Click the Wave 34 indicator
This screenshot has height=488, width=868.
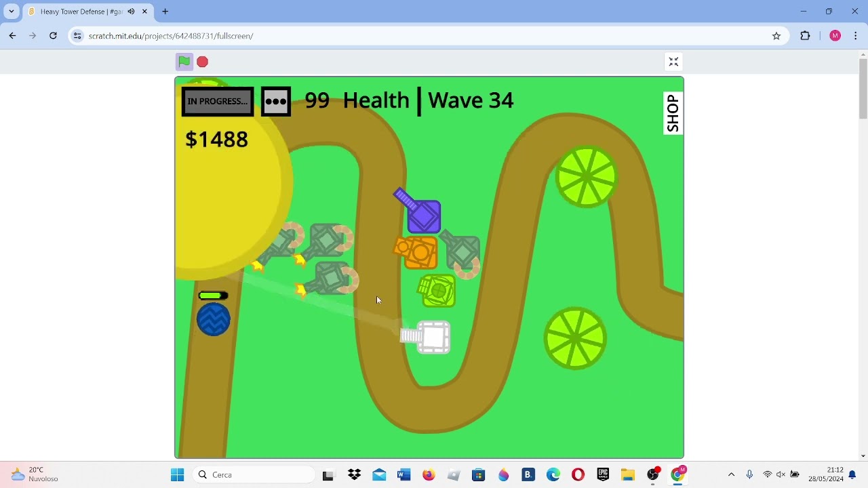pyautogui.click(x=471, y=100)
